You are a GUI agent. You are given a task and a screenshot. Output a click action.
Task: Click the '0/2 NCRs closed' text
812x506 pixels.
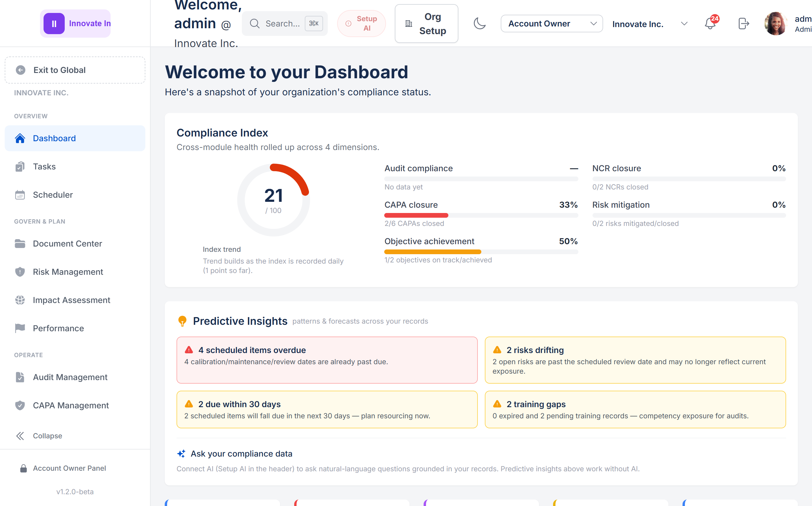620,187
